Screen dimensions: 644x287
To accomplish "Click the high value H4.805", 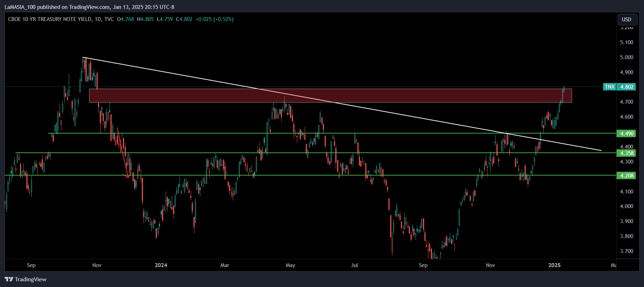I will point(145,19).
